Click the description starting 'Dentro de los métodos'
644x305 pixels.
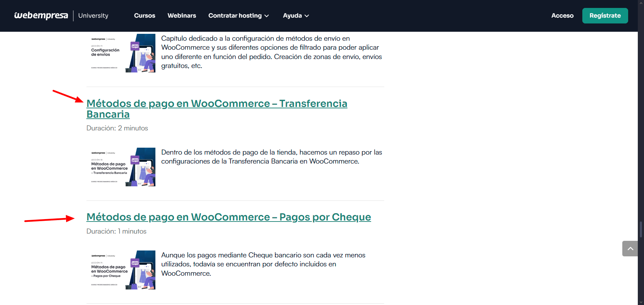pos(272,157)
